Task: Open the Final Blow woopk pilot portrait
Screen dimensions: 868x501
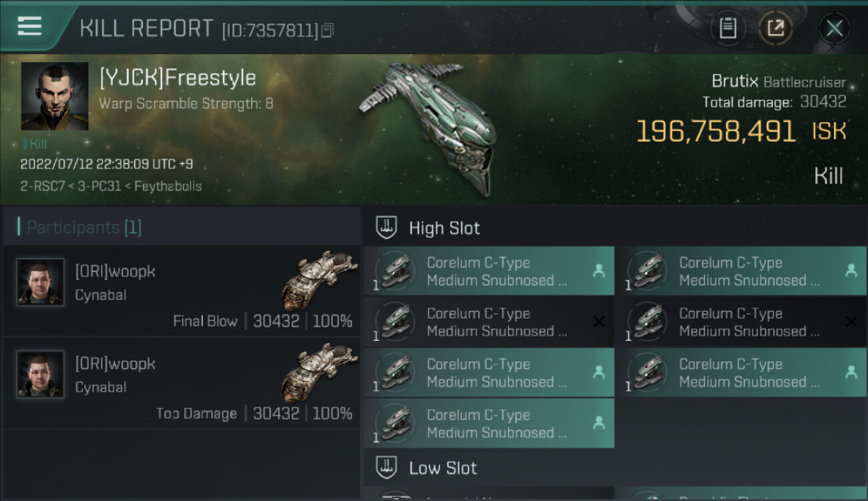Action: pyautogui.click(x=41, y=283)
